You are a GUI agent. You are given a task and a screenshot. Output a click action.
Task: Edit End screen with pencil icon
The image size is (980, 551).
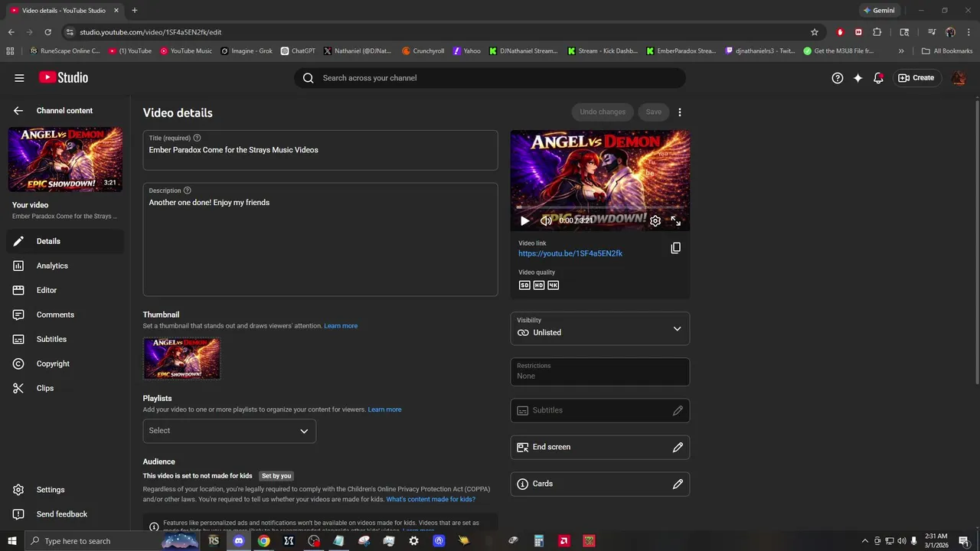678,447
